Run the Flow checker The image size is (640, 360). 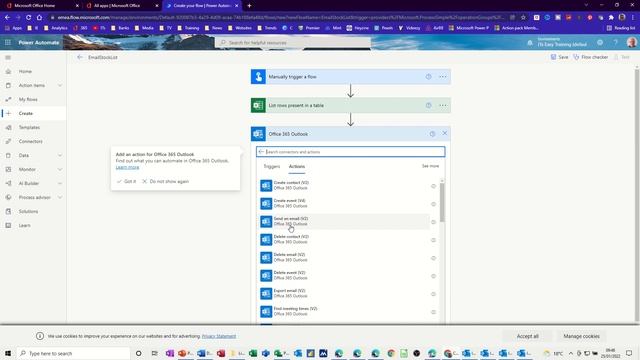pos(591,57)
